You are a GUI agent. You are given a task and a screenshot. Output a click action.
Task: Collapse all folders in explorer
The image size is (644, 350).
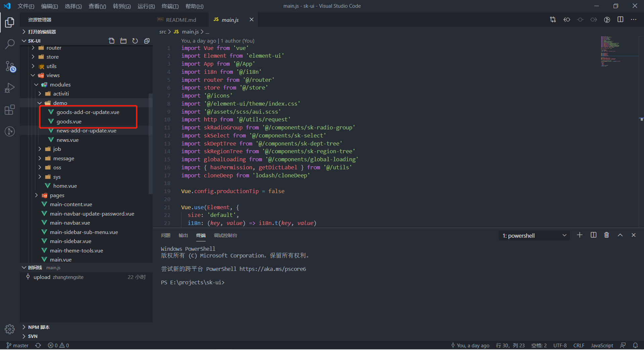(147, 41)
